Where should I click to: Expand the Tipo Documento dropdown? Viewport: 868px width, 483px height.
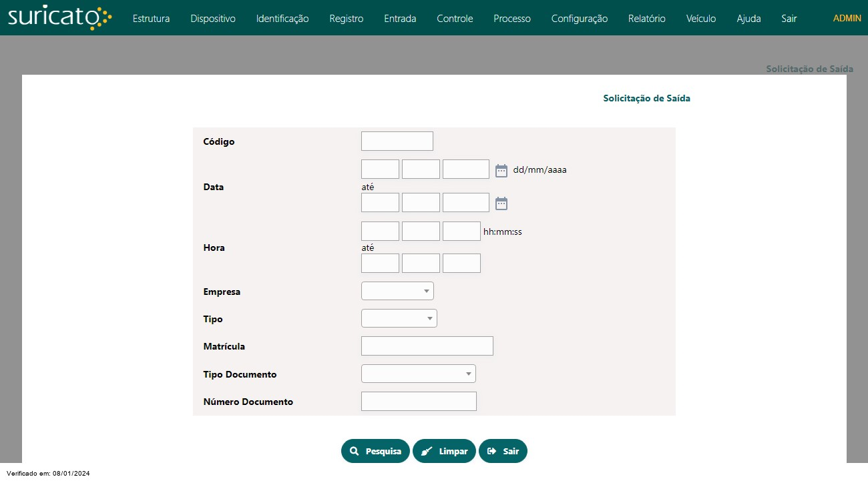pyautogui.click(x=418, y=374)
